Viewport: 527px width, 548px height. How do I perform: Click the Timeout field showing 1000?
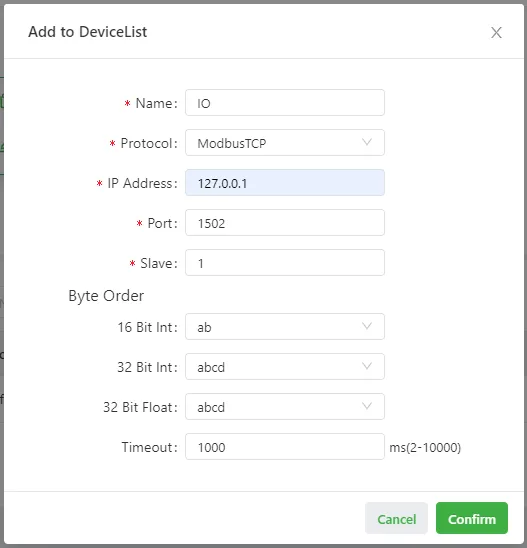285,447
